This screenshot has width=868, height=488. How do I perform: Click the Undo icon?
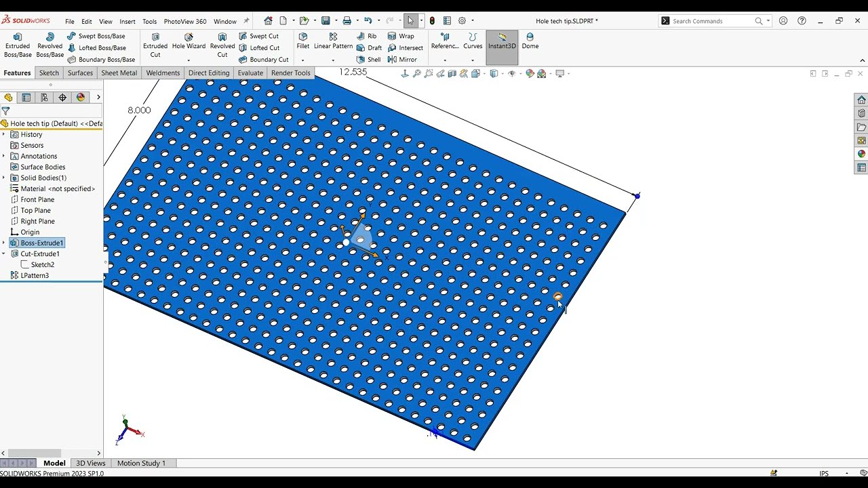pyautogui.click(x=368, y=21)
